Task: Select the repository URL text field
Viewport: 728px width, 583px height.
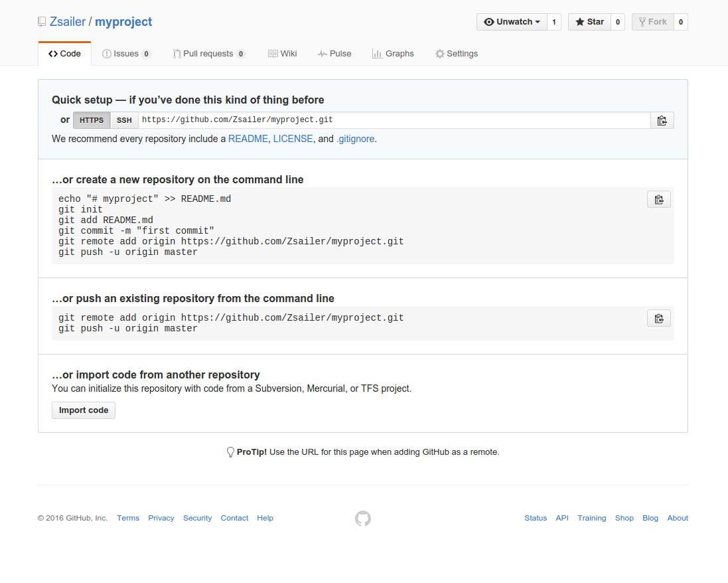Action: pos(394,120)
